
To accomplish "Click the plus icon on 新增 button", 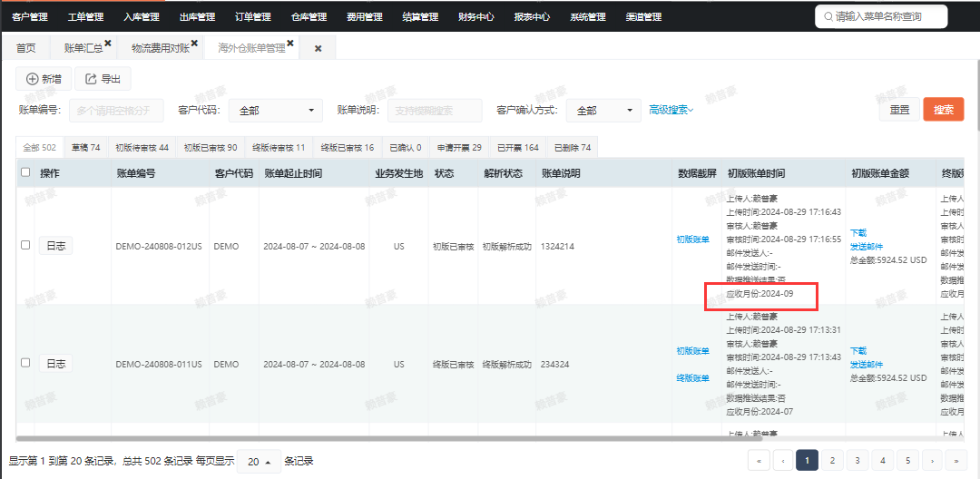I will pos(32,79).
